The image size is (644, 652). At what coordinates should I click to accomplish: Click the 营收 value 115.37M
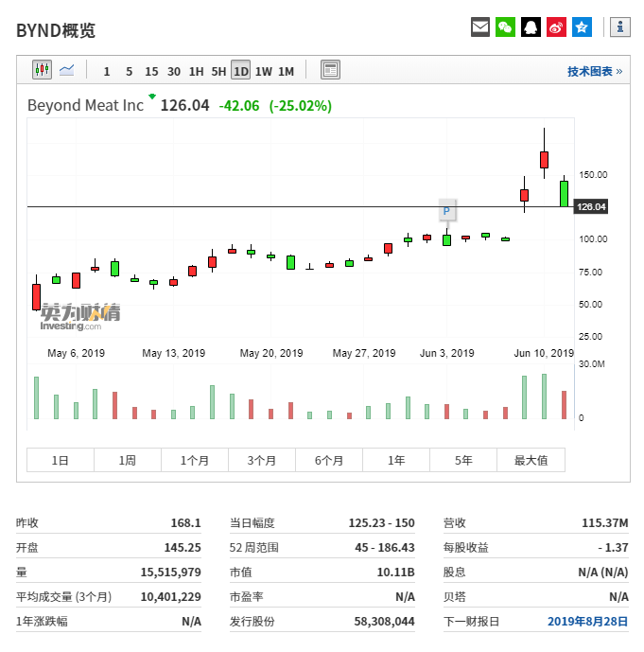605,522
